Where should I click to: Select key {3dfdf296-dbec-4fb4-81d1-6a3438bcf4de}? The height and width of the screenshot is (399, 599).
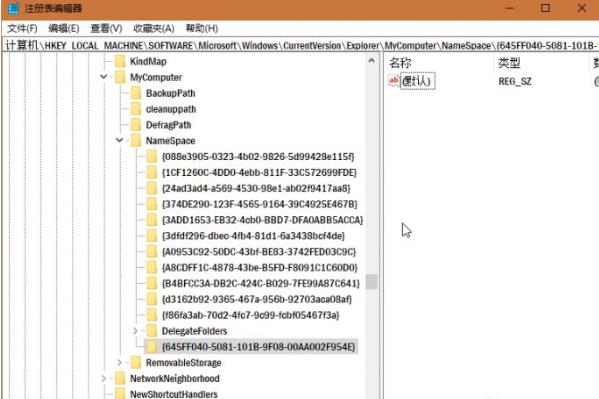coord(253,236)
